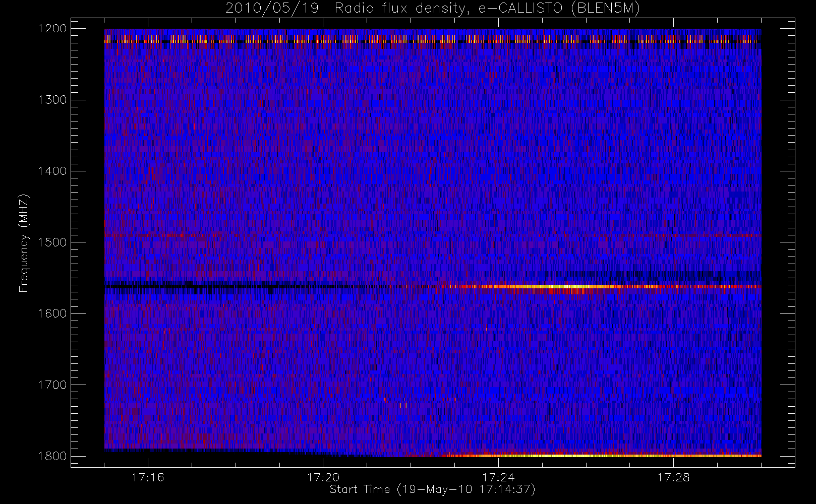Select the Frequency (MHZ) axis label
The width and height of the screenshot is (816, 504).
point(23,243)
